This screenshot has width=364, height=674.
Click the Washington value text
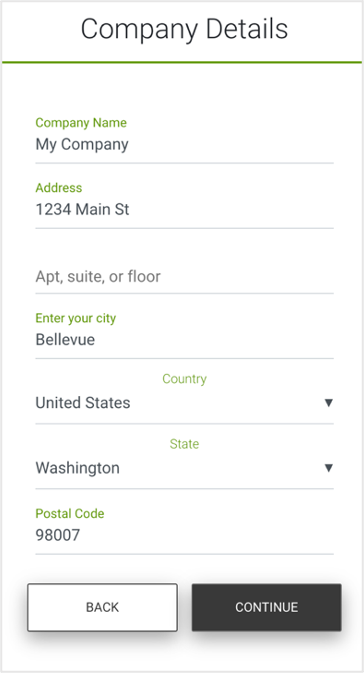77,468
